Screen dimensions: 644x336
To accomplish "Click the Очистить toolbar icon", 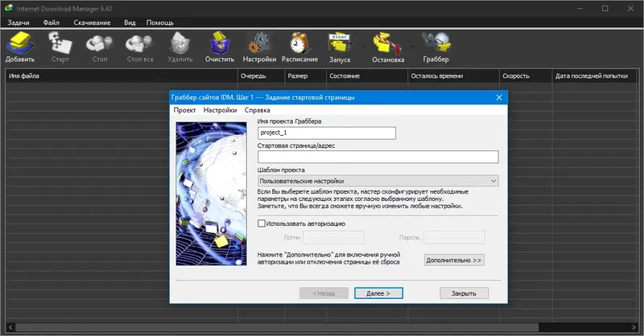I will (x=220, y=43).
